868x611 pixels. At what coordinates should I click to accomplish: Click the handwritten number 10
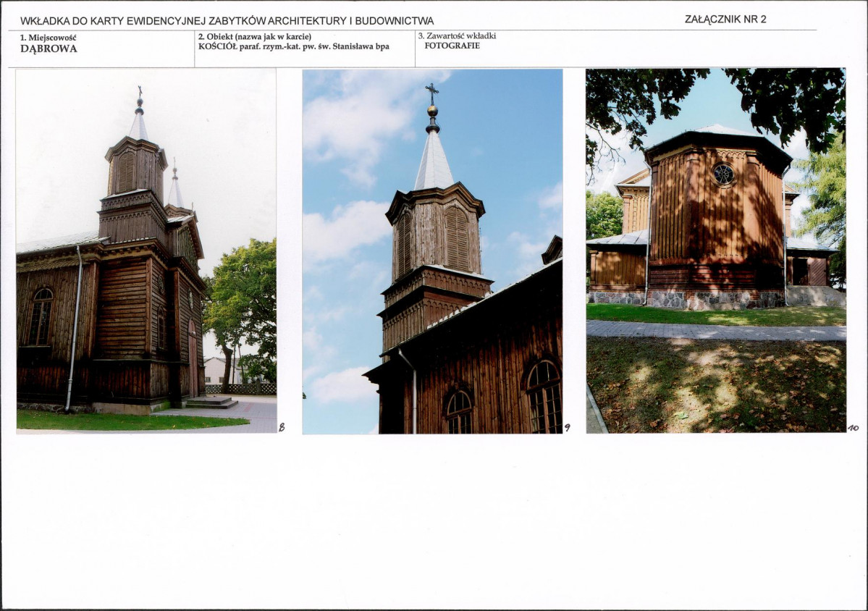(853, 427)
